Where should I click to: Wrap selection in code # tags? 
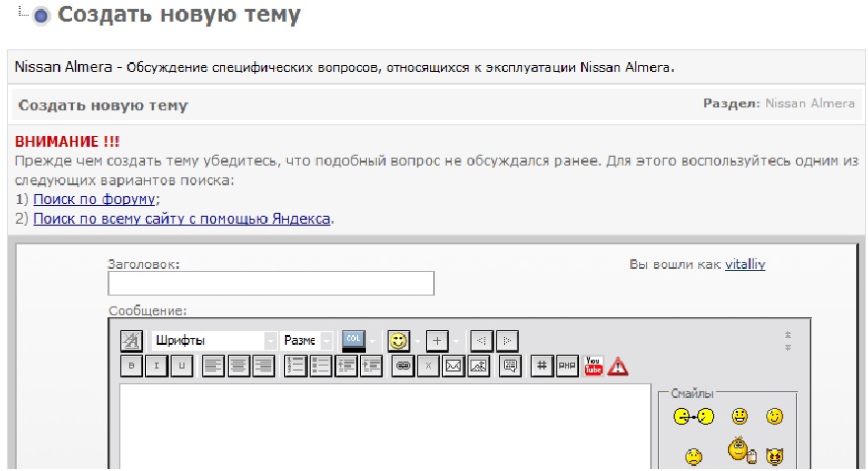542,366
